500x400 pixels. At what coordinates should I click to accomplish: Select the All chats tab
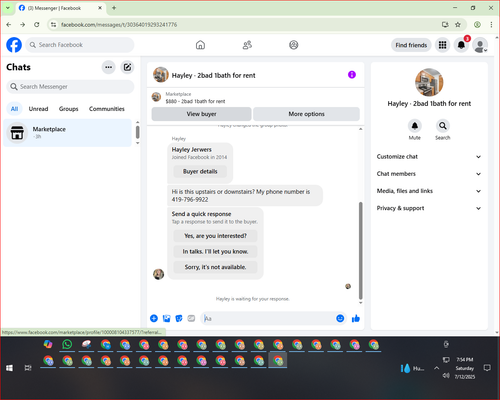pos(14,109)
